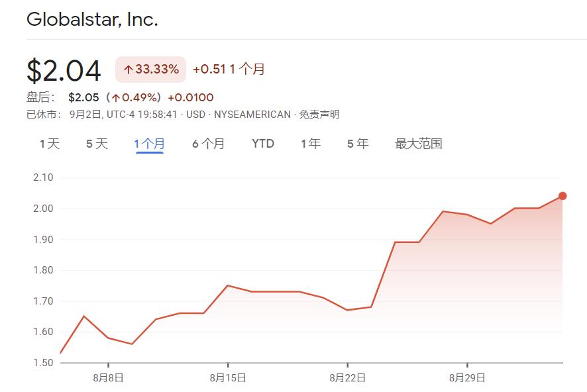The width and height of the screenshot is (587, 392).
Task: Select the 1天 time range tab
Action: (50, 144)
